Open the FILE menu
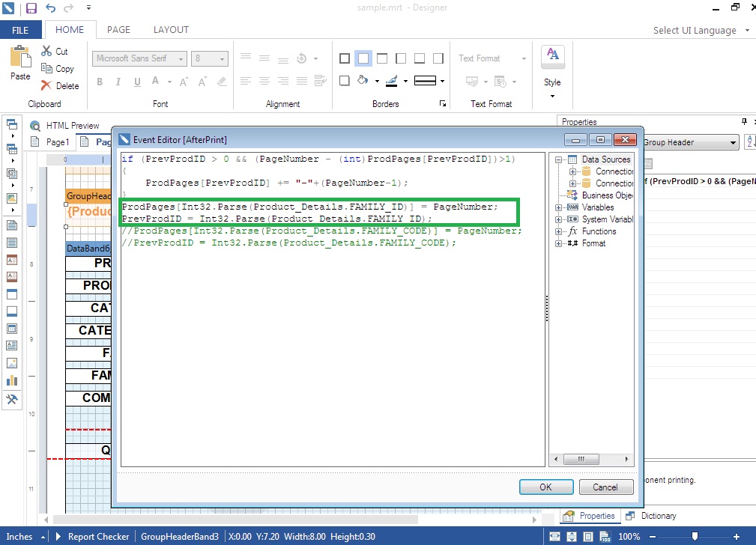Image resolution: width=756 pixels, height=545 pixels. 20,30
